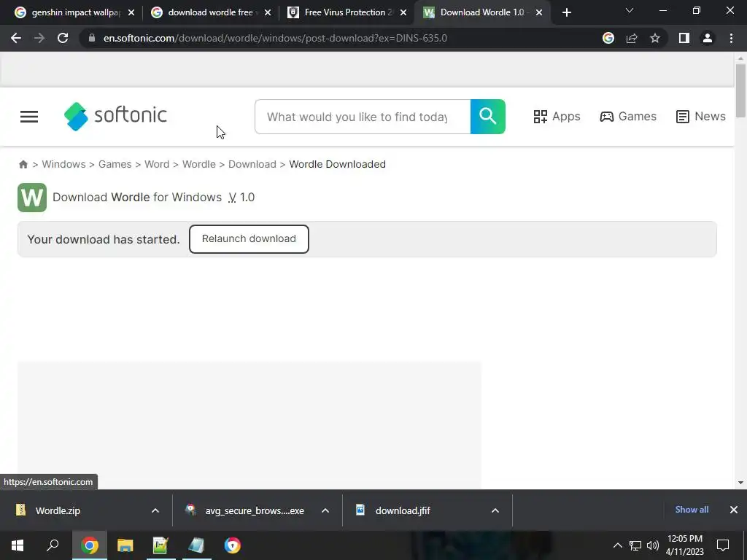
Task: Open network status tray icon
Action: (x=635, y=545)
